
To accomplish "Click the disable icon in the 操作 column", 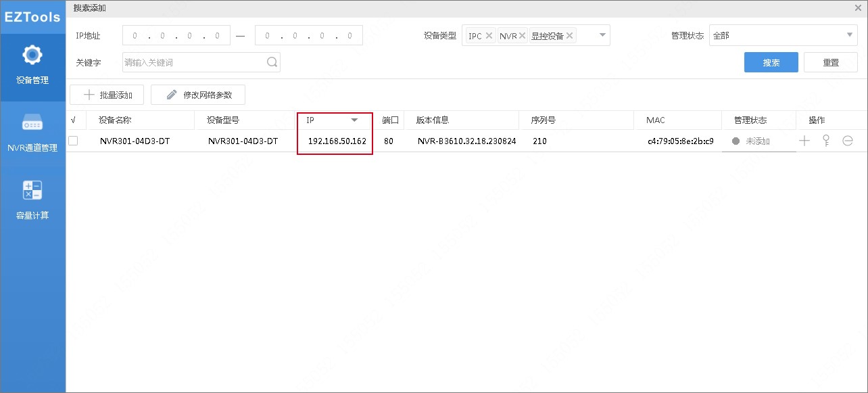I will point(847,141).
